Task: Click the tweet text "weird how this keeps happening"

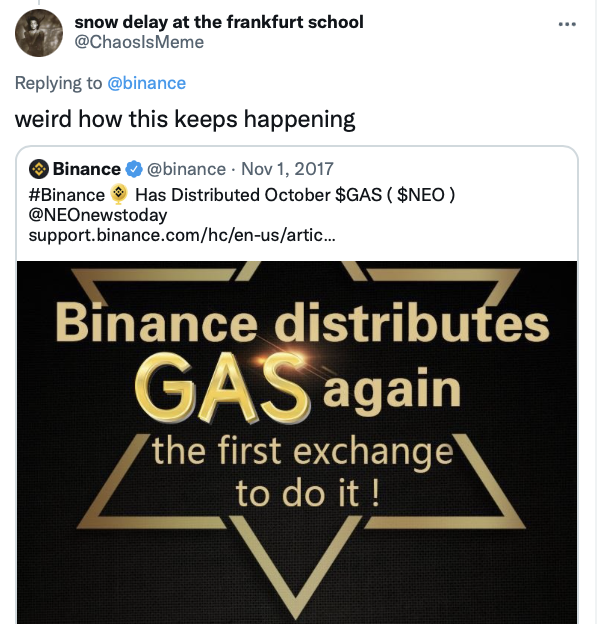Action: pos(185,118)
